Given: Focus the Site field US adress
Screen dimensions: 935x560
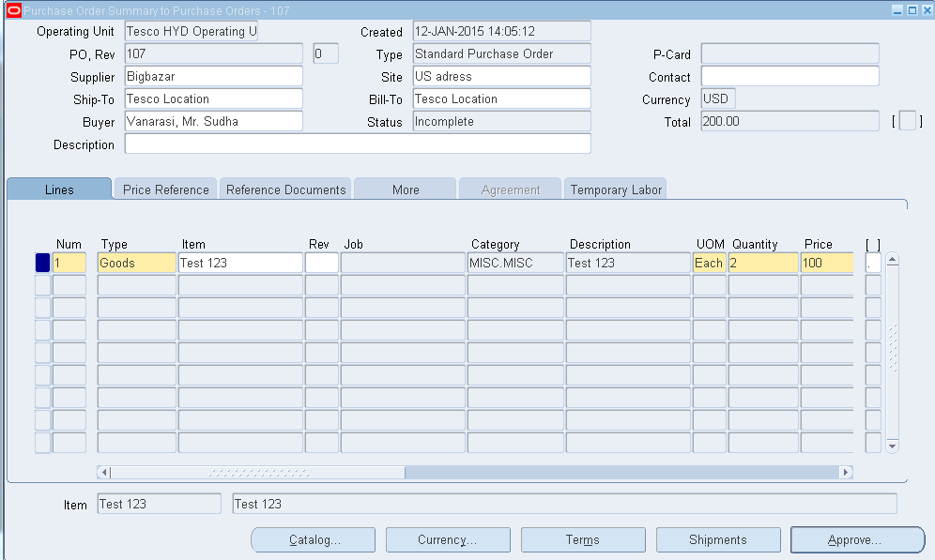Looking at the screenshot, I should point(501,76).
